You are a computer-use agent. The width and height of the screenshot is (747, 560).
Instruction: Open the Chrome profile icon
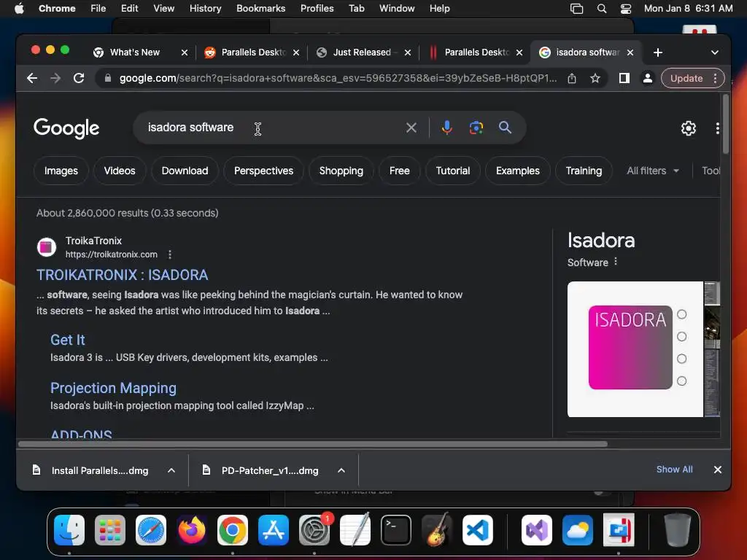[648, 78]
